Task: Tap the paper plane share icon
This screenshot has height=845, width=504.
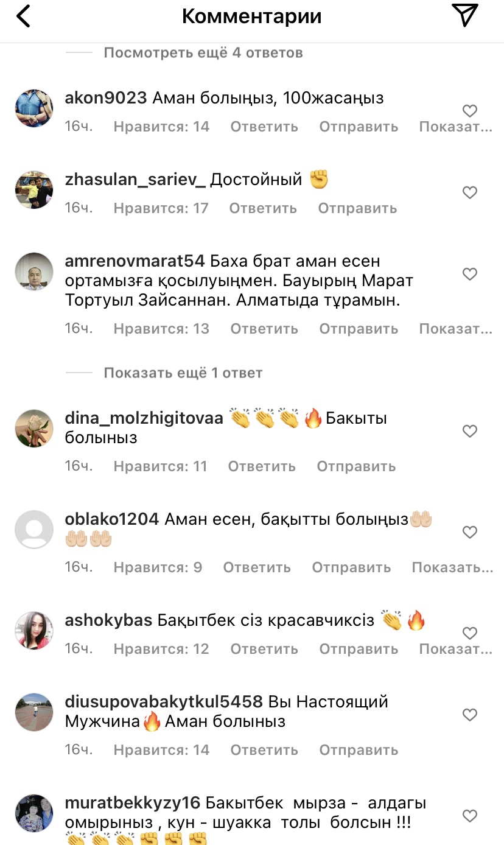Action: (465, 15)
